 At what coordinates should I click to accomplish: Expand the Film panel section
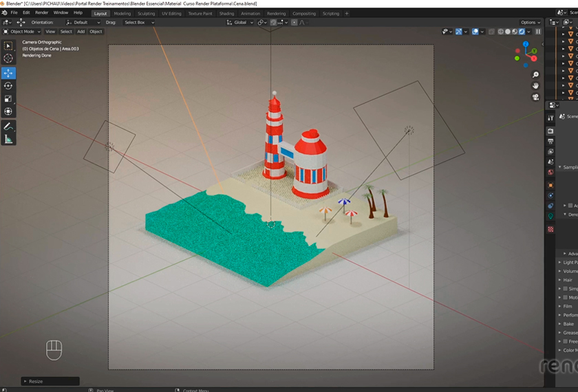click(x=568, y=306)
